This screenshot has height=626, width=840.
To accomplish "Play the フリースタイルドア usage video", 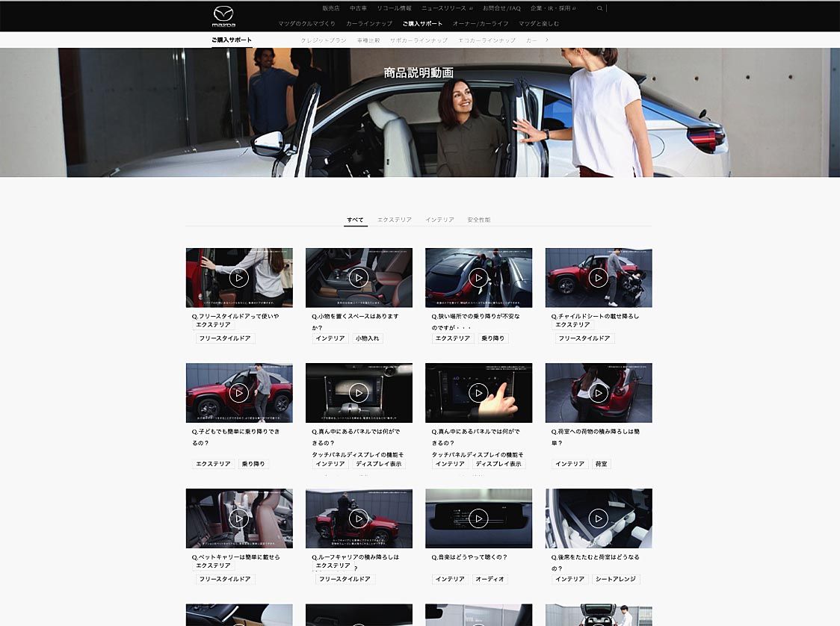I will coord(238,278).
